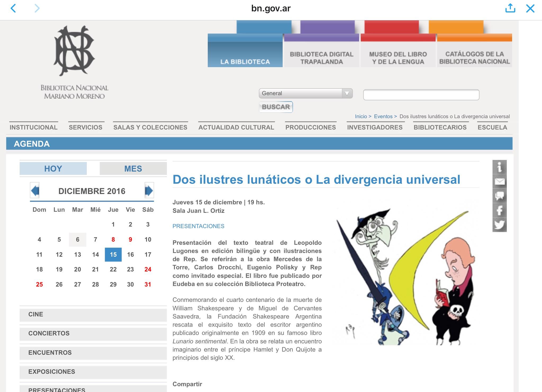The image size is (542, 392).
Task: Click the PRESENTACIONES category link in article
Action: [198, 226]
